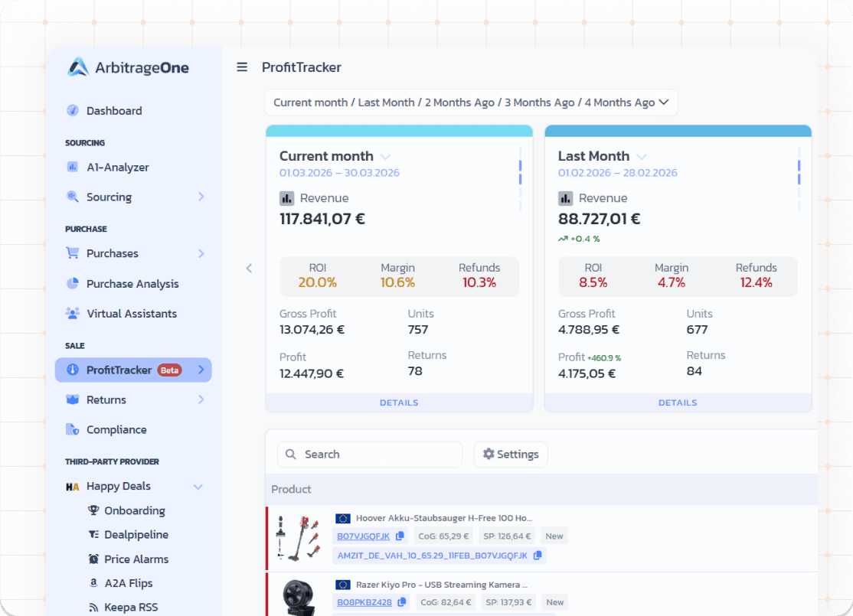Click the Virtual Assistants people icon

point(72,313)
